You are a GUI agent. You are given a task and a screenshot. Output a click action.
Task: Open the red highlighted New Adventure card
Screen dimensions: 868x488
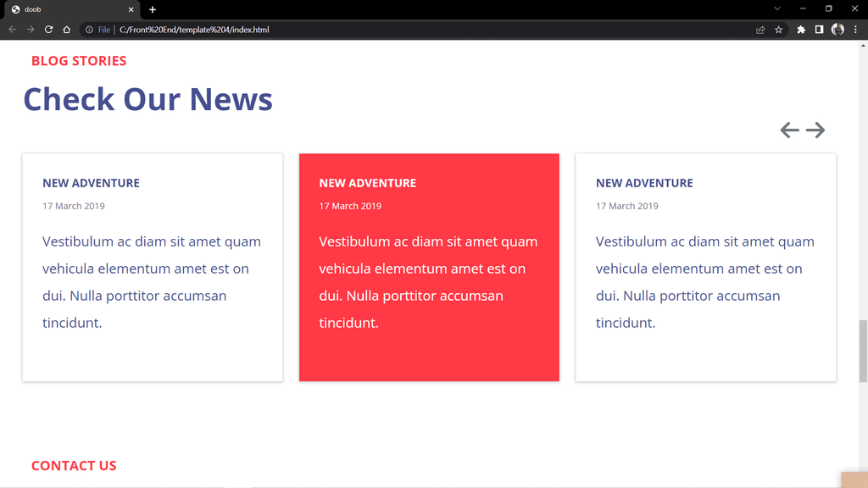tap(429, 267)
